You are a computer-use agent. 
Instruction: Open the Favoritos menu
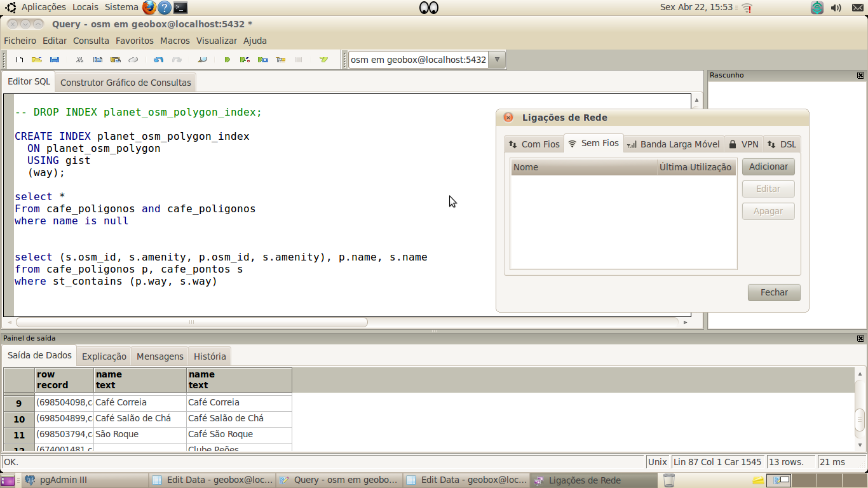point(135,41)
